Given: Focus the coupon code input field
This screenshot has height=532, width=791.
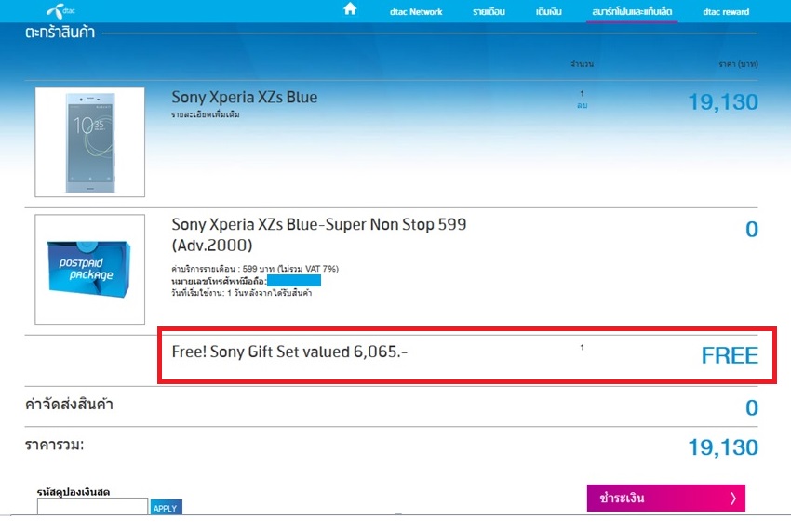Looking at the screenshot, I should (92, 506).
